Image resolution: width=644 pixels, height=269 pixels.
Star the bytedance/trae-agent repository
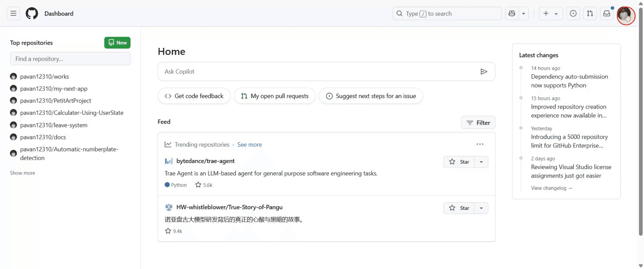[x=459, y=162]
